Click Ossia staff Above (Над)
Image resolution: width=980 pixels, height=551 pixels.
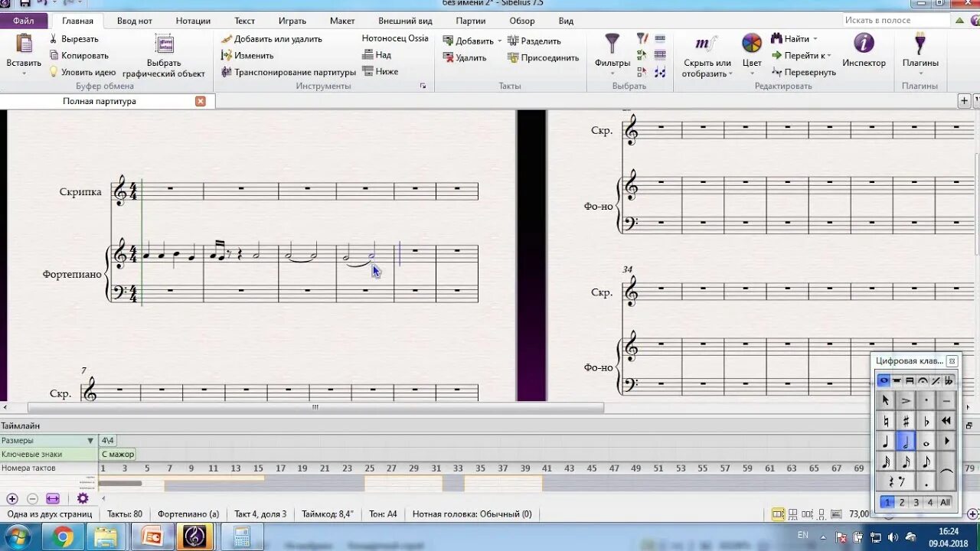click(377, 55)
